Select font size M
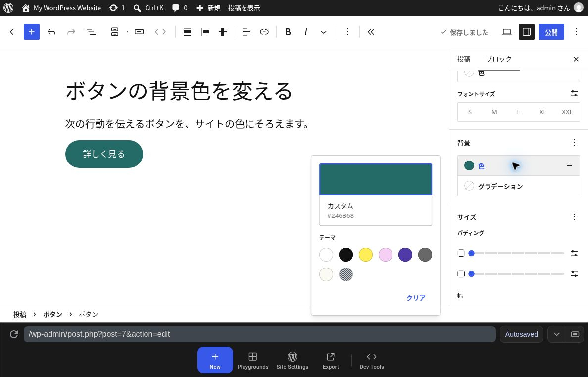The height and width of the screenshot is (377, 588). click(494, 112)
